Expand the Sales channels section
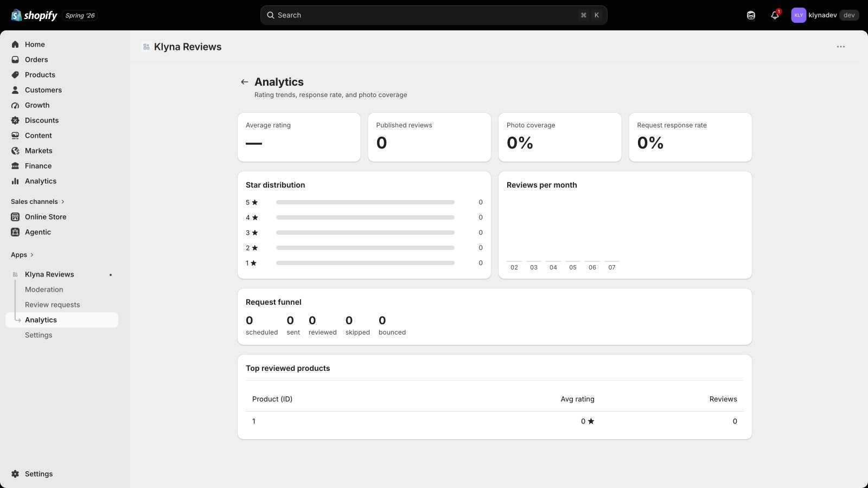 38,202
